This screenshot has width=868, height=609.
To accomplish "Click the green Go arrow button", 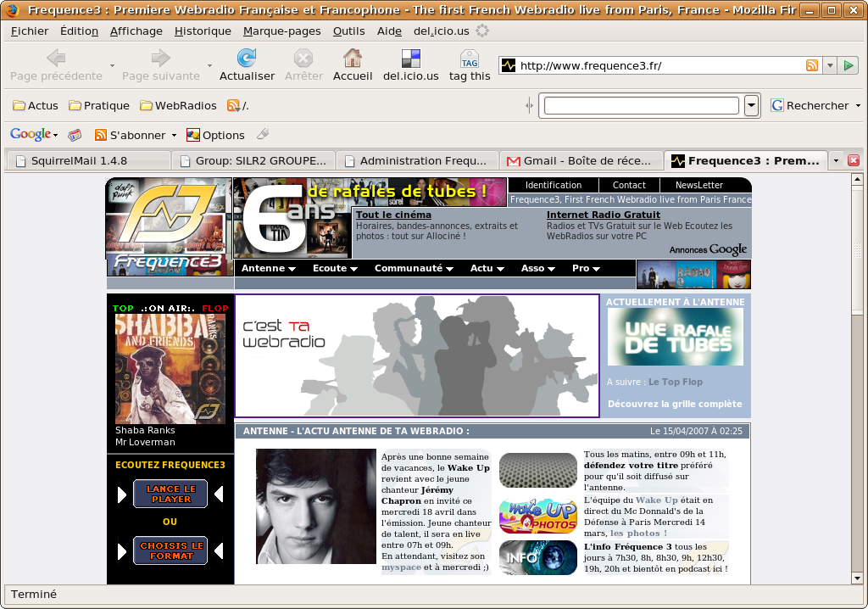I will (849, 65).
